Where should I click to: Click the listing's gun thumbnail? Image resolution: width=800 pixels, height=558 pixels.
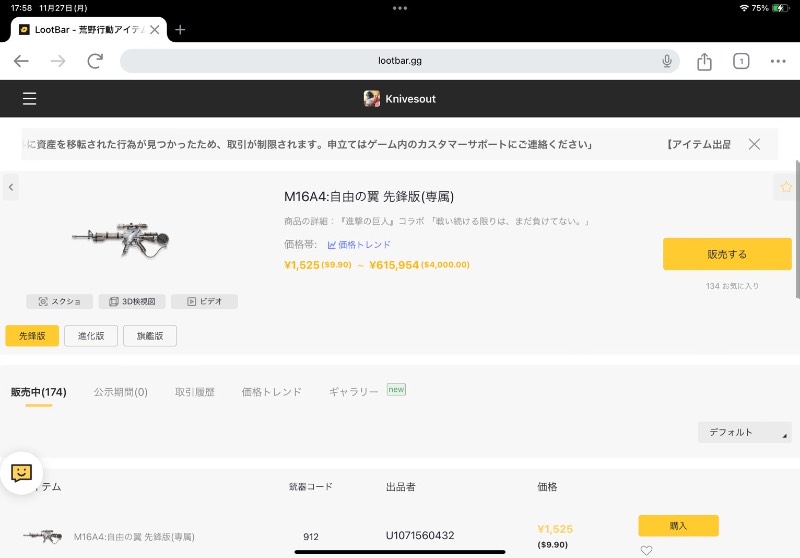(43, 536)
